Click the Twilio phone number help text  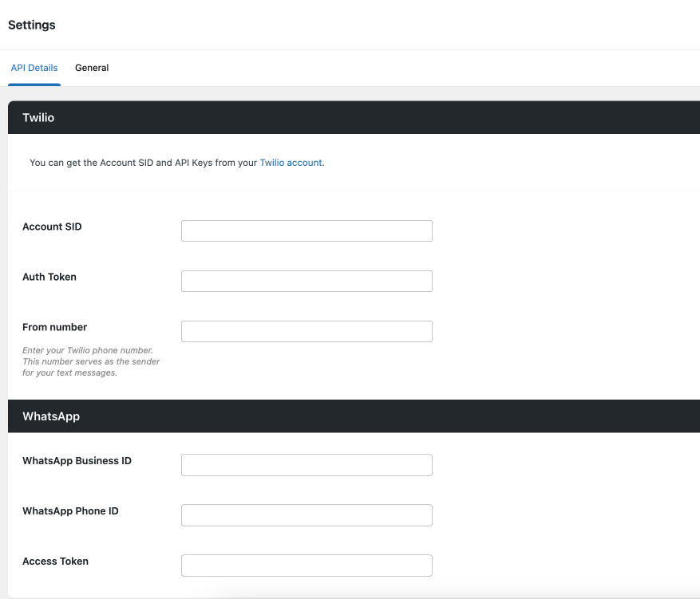click(x=91, y=362)
